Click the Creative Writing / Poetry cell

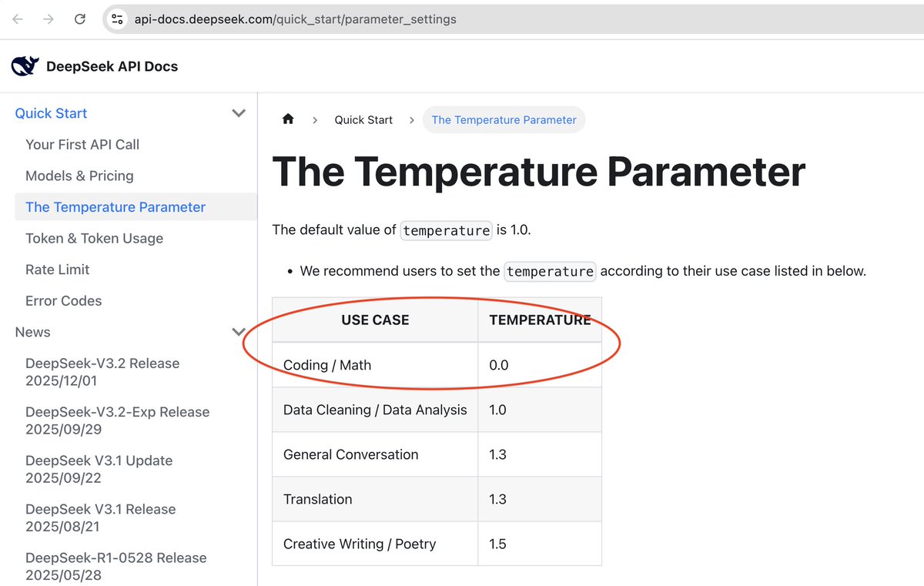[x=375, y=544]
